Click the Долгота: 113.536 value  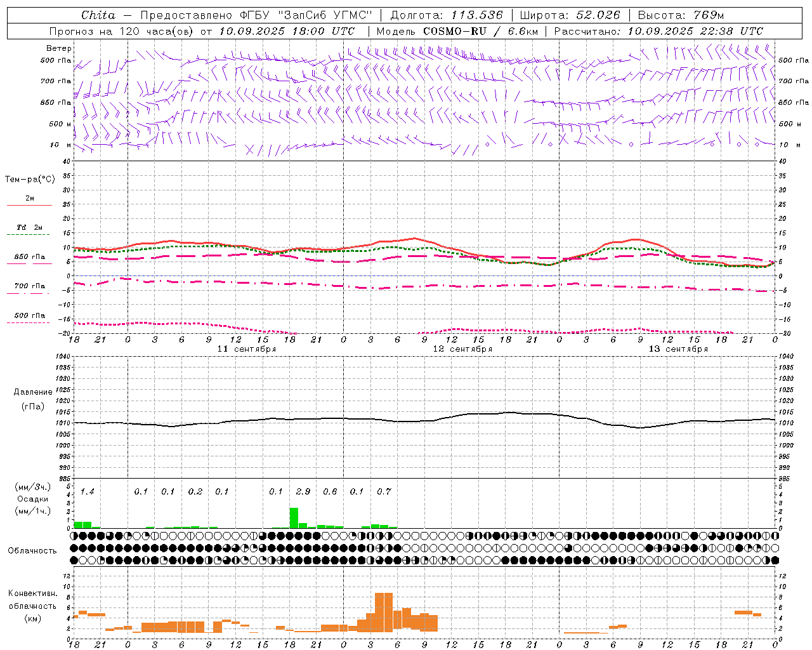point(447,15)
